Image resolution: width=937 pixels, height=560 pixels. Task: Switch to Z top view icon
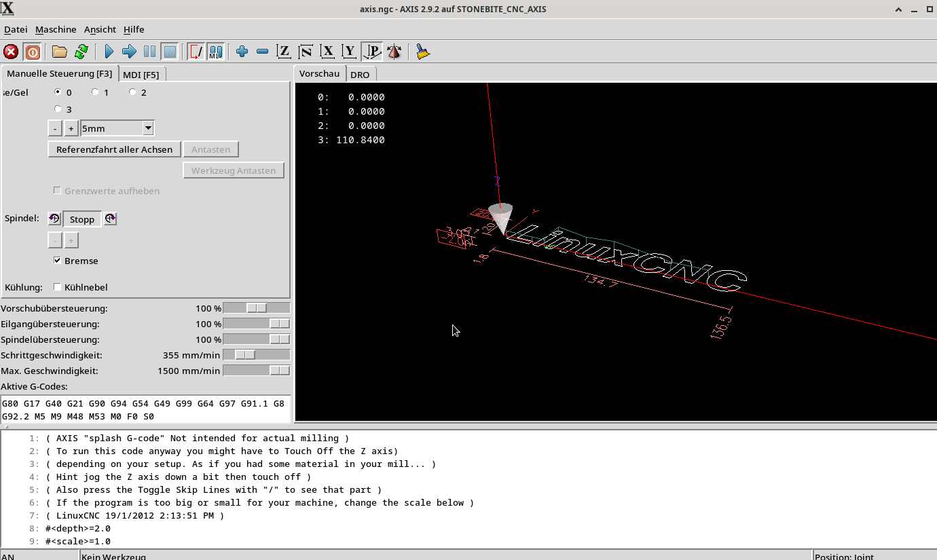[x=284, y=52]
